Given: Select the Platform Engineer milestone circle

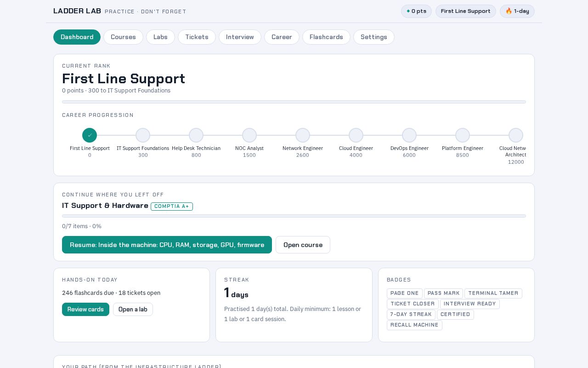Looking at the screenshot, I should click(463, 135).
